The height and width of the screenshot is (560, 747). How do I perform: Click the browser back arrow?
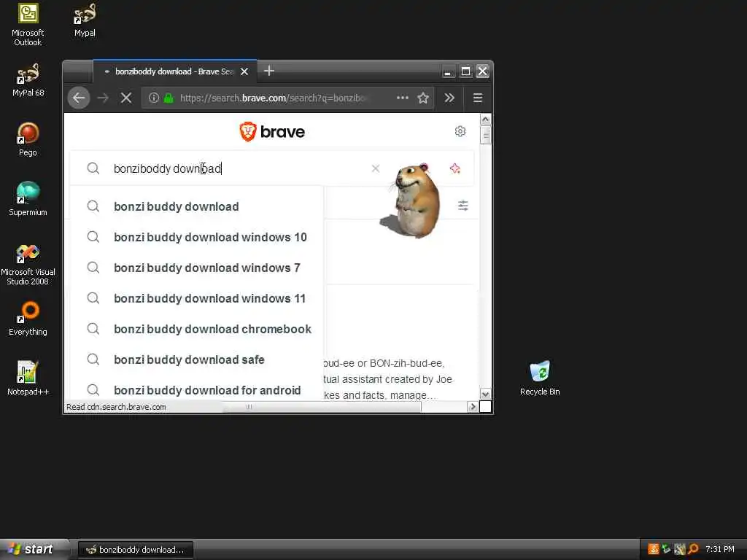click(x=79, y=98)
